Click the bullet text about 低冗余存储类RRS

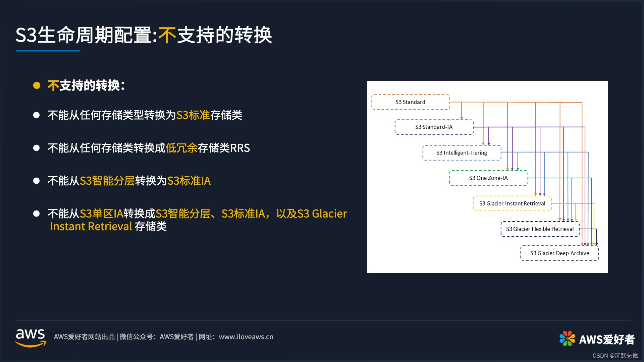[x=149, y=148]
